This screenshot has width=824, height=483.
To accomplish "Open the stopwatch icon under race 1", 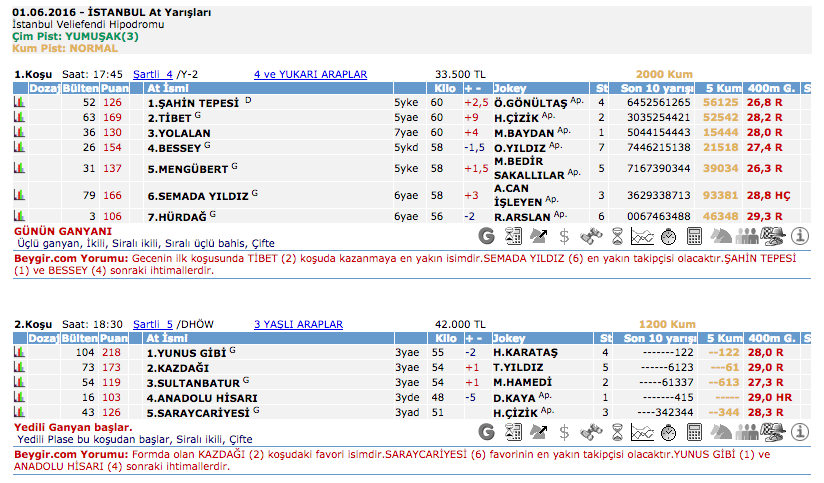I will point(669,236).
